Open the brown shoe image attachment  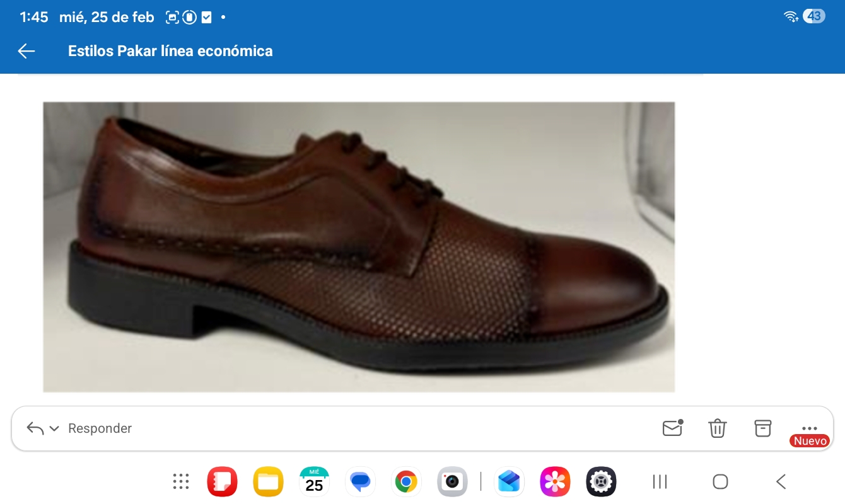pyautogui.click(x=358, y=247)
